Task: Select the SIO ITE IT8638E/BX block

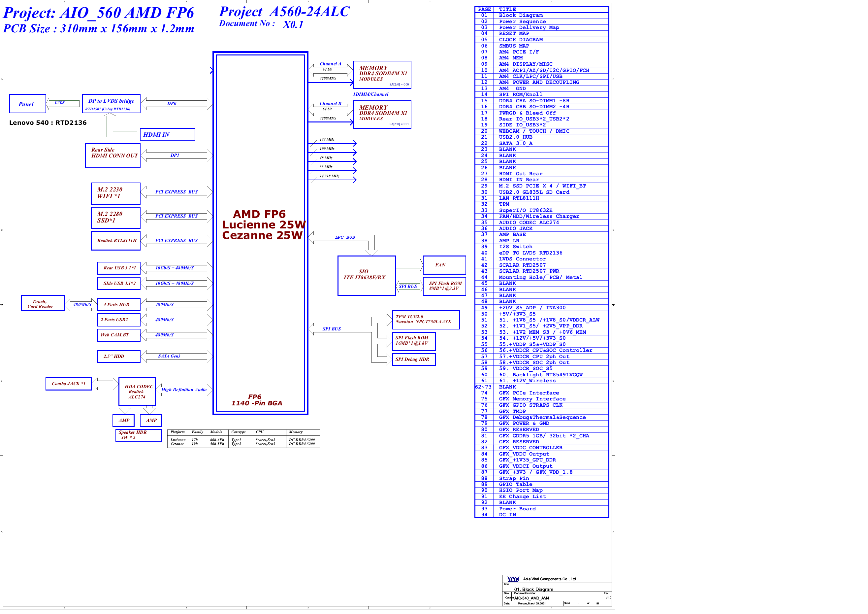Action: tap(366, 276)
